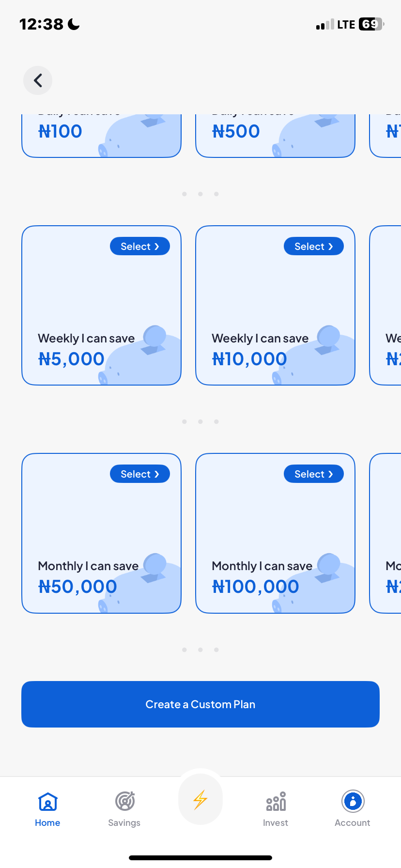Open the Savings target icon
The width and height of the screenshot is (401, 868).
[124, 802]
